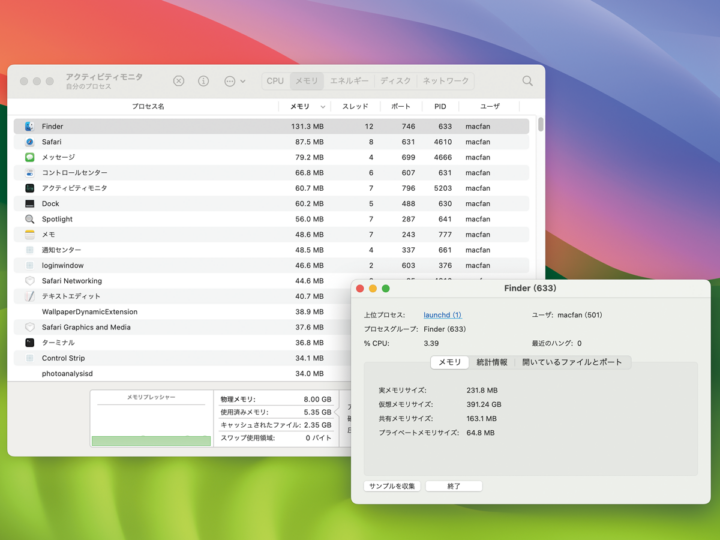Click キャッシュされたファイル 2.35 GB entry
The image size is (720, 540).
coord(276,425)
